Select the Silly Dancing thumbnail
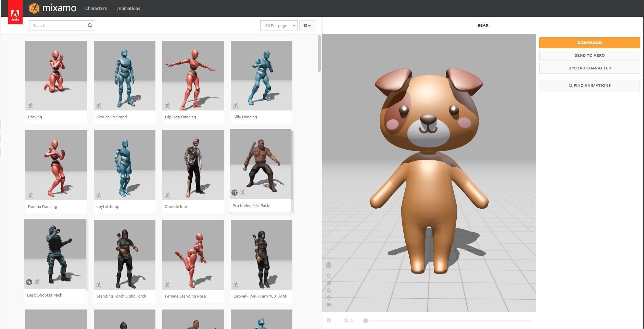644x329 pixels. [x=262, y=76]
